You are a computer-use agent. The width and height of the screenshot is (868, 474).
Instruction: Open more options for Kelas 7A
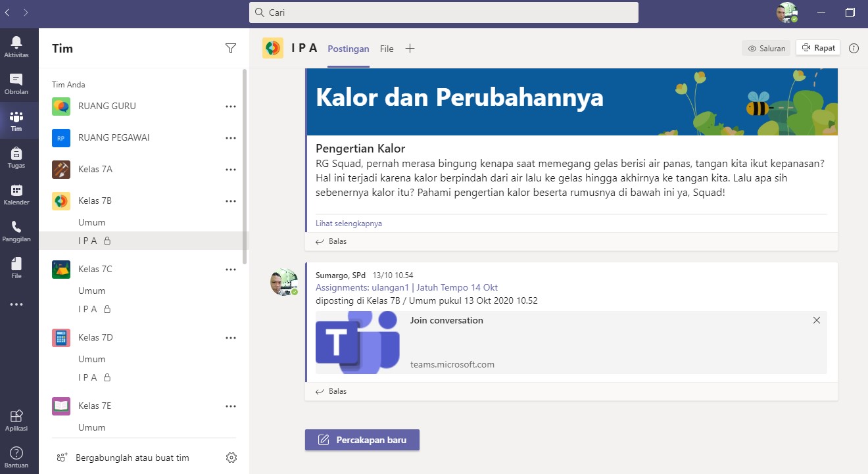point(231,170)
